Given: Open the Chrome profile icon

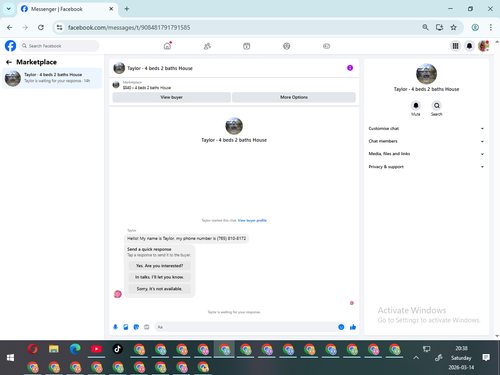Looking at the screenshot, I should pos(475,27).
